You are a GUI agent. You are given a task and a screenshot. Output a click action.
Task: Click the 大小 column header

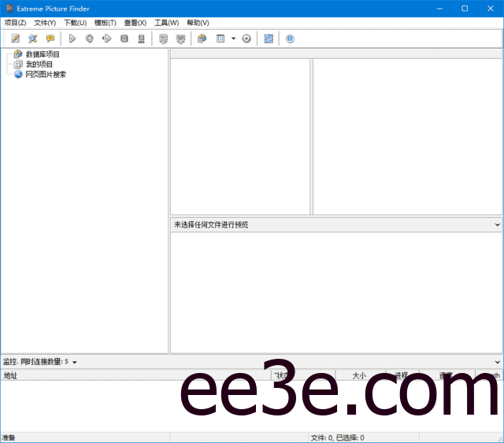[359, 375]
